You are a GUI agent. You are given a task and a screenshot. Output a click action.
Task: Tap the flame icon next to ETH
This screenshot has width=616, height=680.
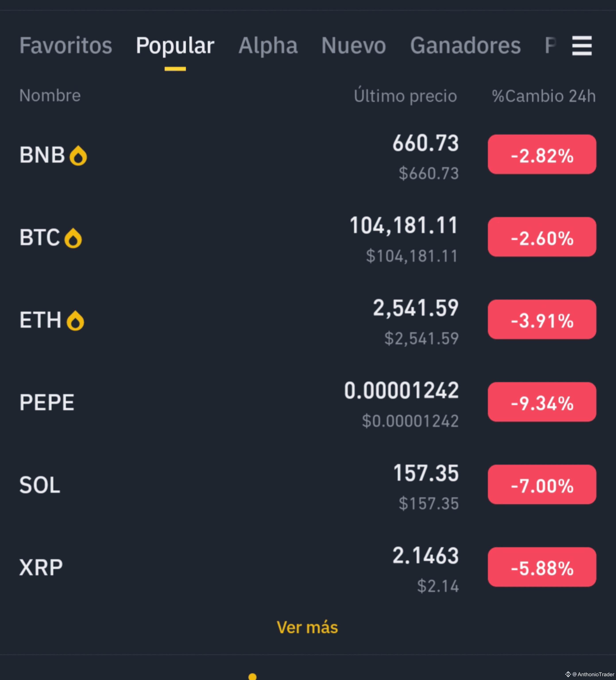point(75,321)
